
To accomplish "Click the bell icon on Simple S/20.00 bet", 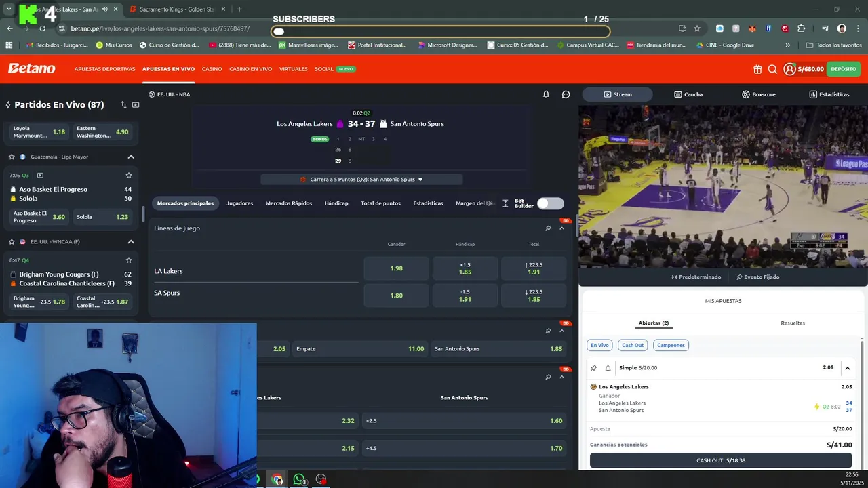I will tap(608, 368).
